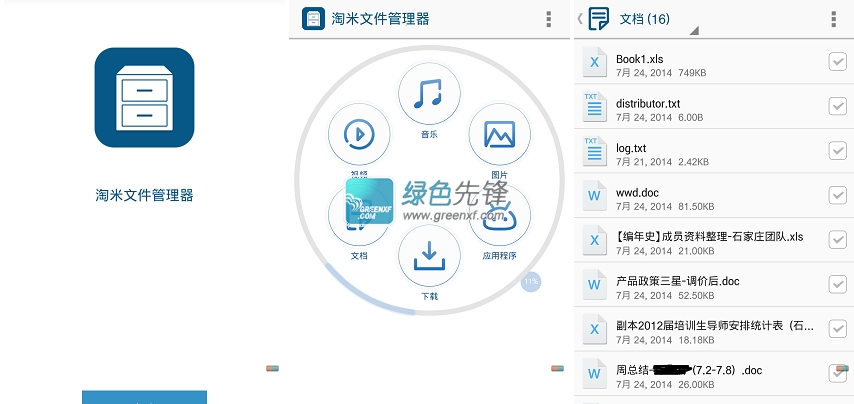This screenshot has height=404, width=854.
Task: Open the Documents (文档) category circle
Action: click(359, 216)
